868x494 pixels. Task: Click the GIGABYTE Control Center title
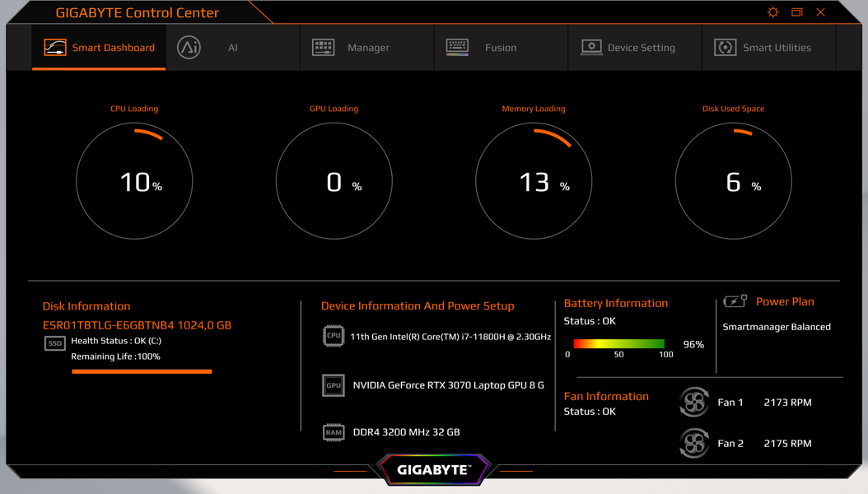[x=138, y=12]
